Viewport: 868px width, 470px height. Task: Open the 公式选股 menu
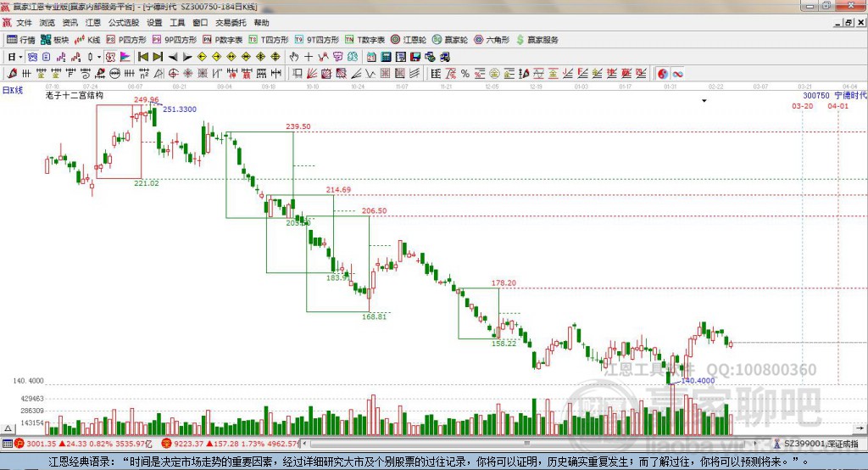pyautogui.click(x=124, y=23)
